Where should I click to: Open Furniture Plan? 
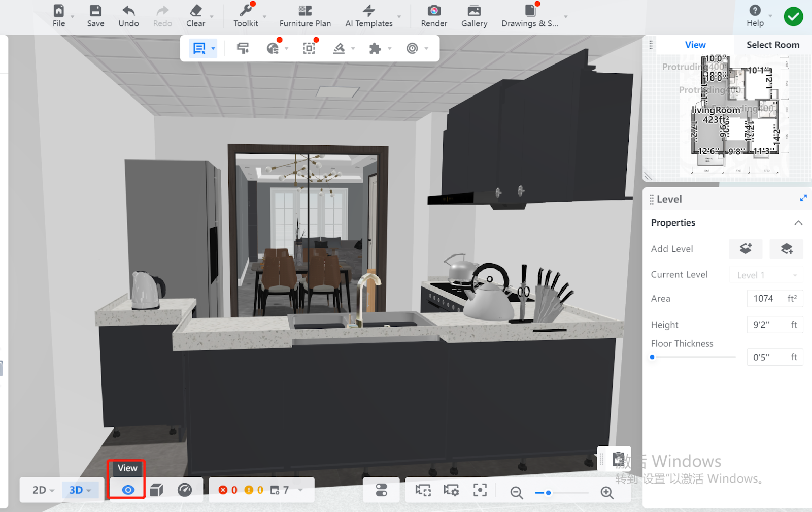[305, 16]
